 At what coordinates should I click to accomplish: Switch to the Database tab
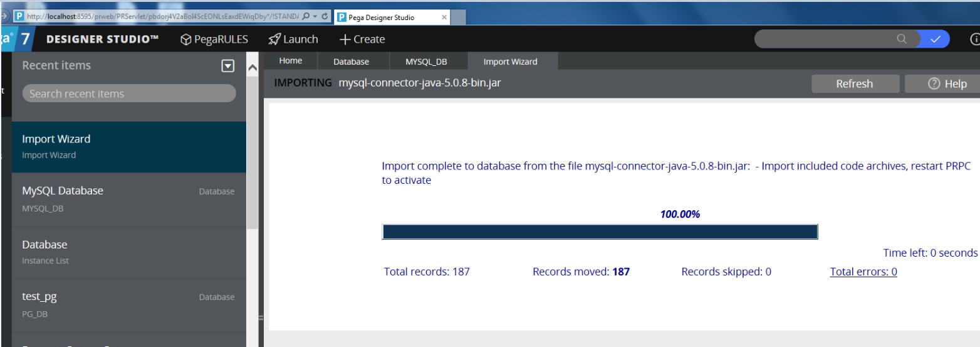click(x=351, y=61)
